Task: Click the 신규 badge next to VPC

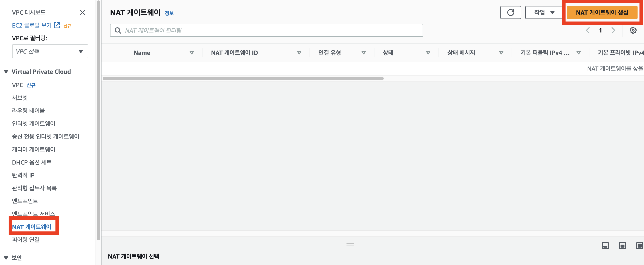Action: 31,85
